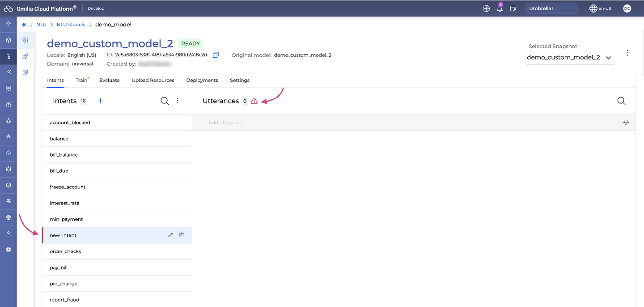Viewport: 644px width, 307px height.
Task: Click the utterances warning triangle icon
Action: [x=254, y=101]
